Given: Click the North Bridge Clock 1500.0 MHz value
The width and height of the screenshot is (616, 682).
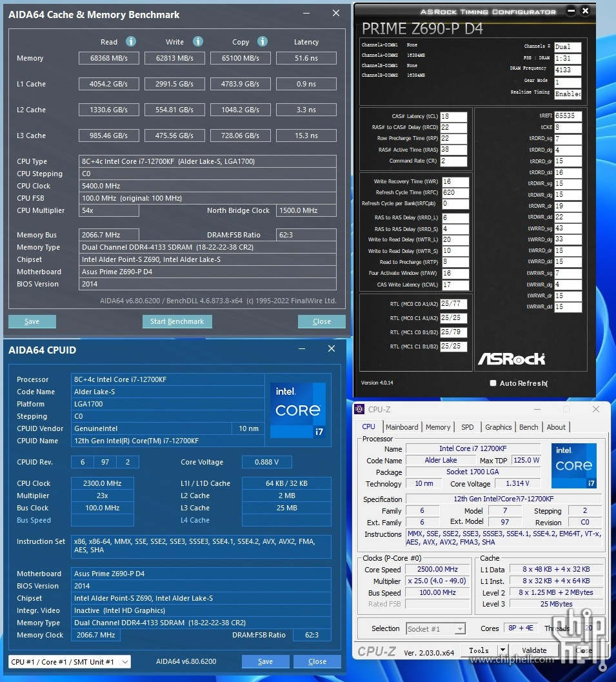Looking at the screenshot, I should [306, 210].
